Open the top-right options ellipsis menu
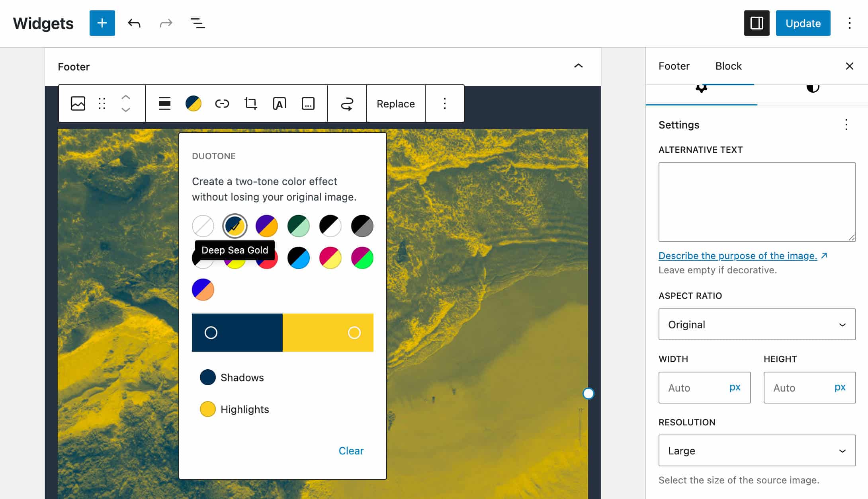This screenshot has height=499, width=868. click(849, 23)
